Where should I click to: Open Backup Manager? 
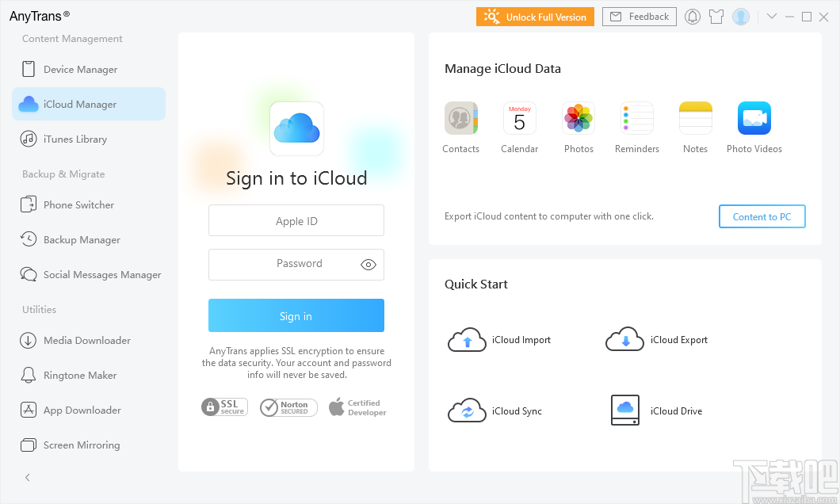(x=89, y=240)
